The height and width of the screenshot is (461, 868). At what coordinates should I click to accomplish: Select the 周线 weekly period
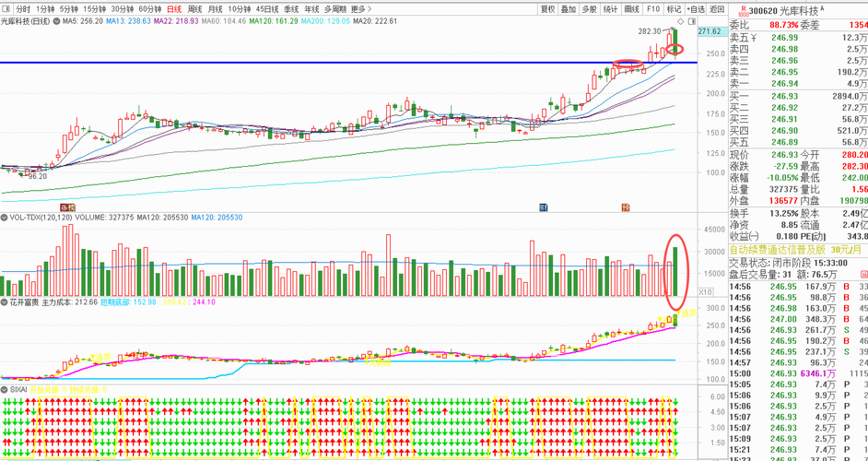[194, 9]
